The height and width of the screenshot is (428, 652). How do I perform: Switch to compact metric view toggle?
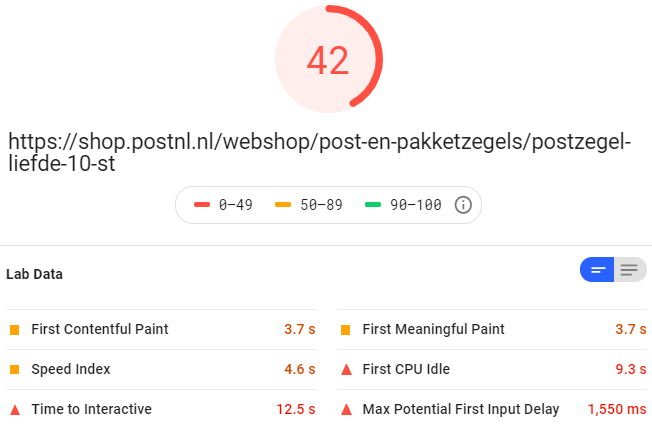(597, 270)
